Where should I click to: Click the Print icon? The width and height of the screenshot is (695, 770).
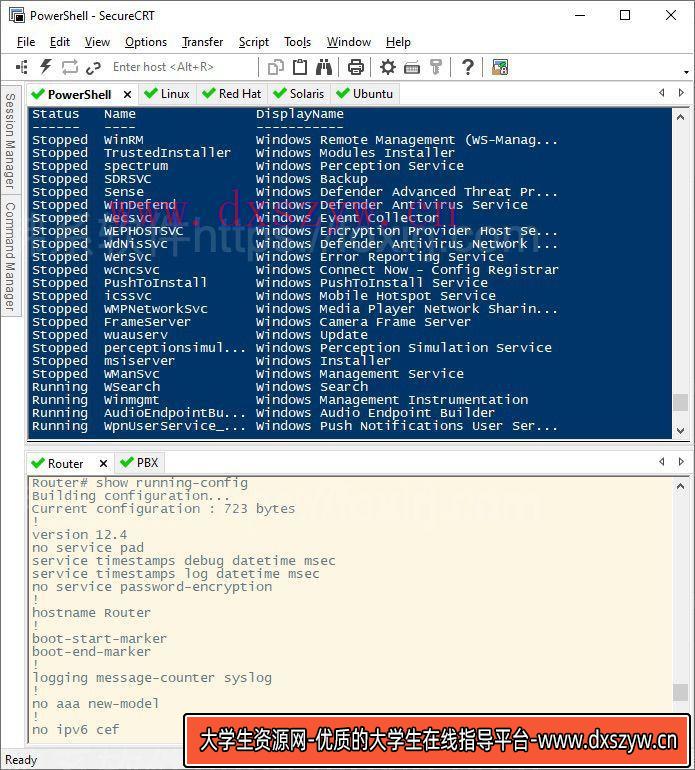(x=356, y=67)
